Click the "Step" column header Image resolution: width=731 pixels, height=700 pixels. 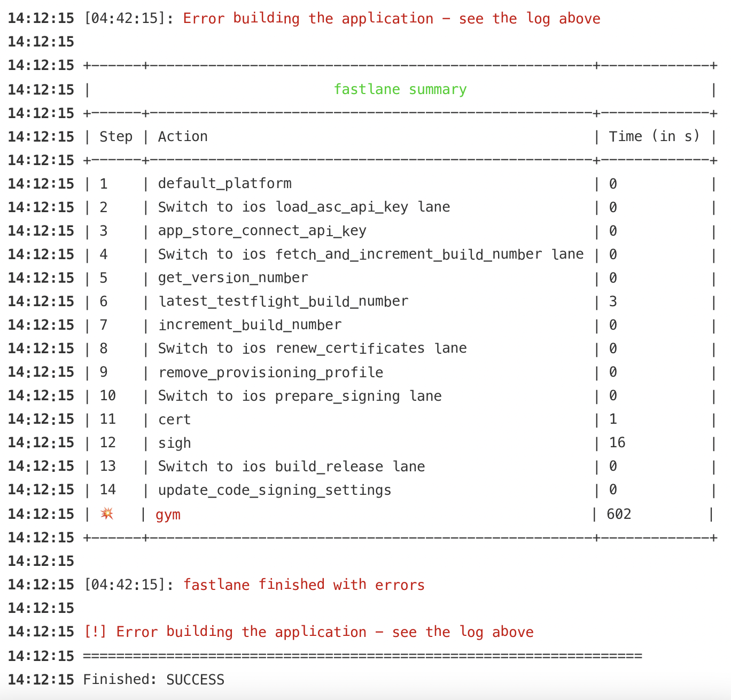point(116,137)
